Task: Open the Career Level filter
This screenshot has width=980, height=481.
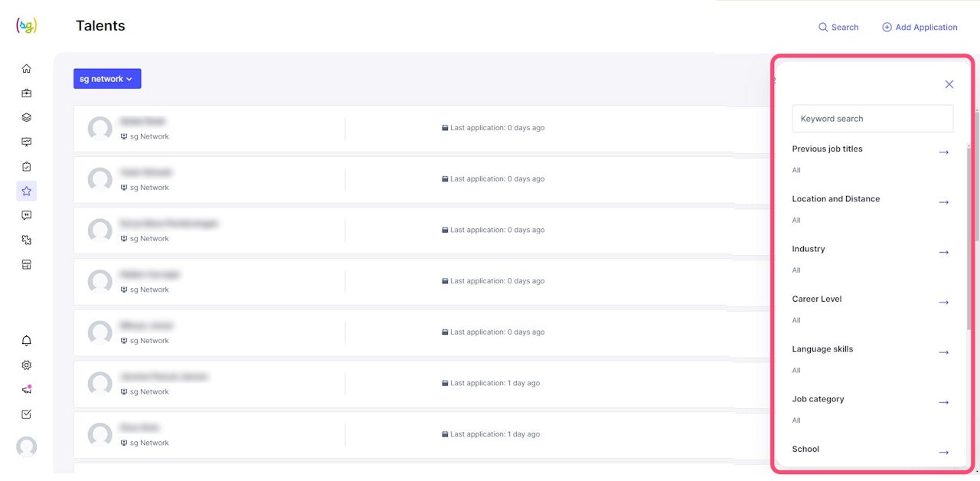Action: click(x=943, y=303)
